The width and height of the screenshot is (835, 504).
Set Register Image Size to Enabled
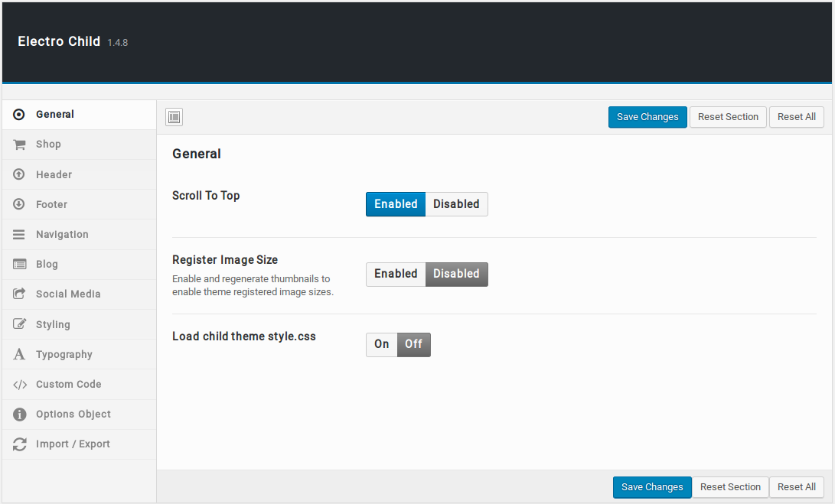pos(396,274)
